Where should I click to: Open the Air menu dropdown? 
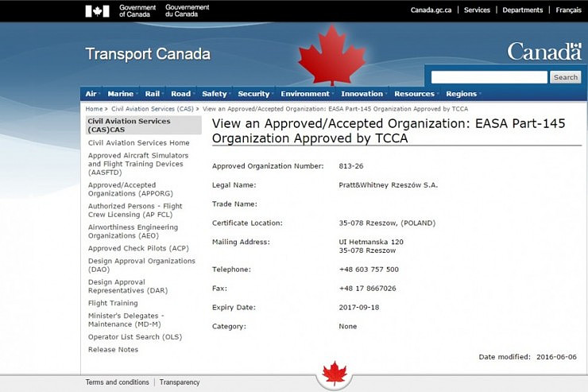pyautogui.click(x=91, y=94)
